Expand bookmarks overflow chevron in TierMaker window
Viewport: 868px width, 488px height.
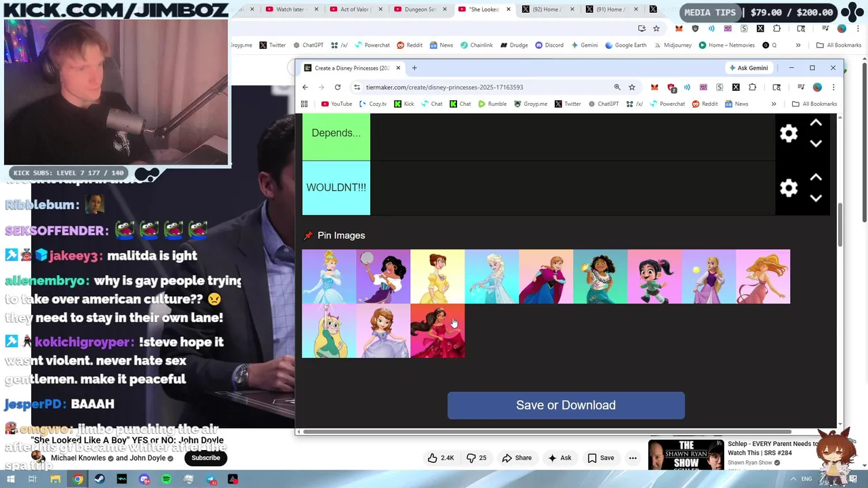[x=774, y=104]
